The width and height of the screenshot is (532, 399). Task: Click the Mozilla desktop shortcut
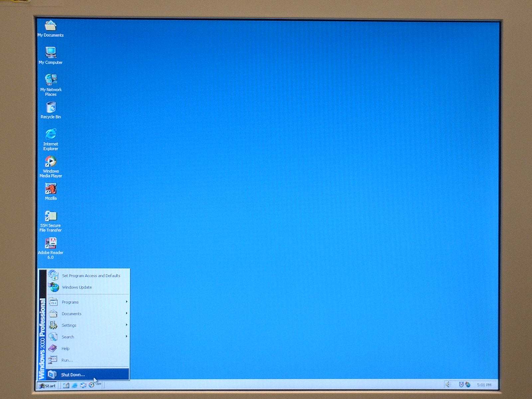coord(51,189)
